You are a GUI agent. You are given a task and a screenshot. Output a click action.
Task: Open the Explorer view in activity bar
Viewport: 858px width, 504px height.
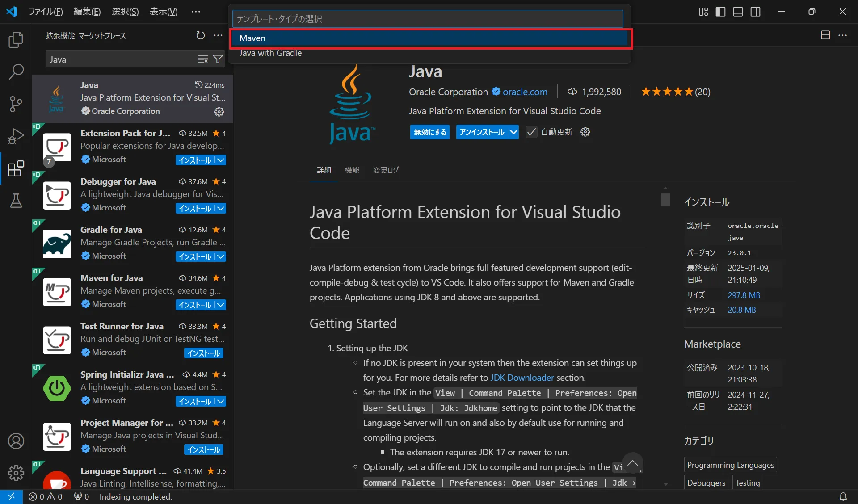point(16,40)
